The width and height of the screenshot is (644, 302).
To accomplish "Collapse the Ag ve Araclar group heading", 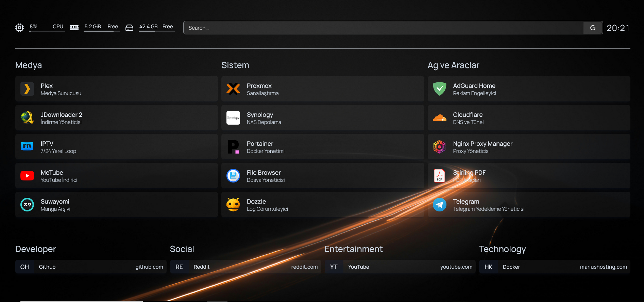I will click(x=453, y=65).
